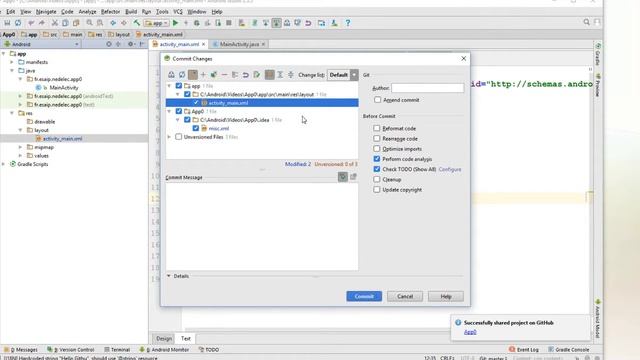Uncheck activity_main.xml file checkbox
This screenshot has width=640, height=360.
[x=196, y=103]
